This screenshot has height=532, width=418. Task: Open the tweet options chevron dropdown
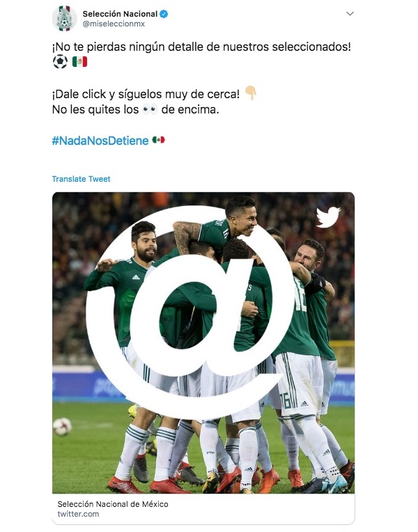tap(350, 14)
